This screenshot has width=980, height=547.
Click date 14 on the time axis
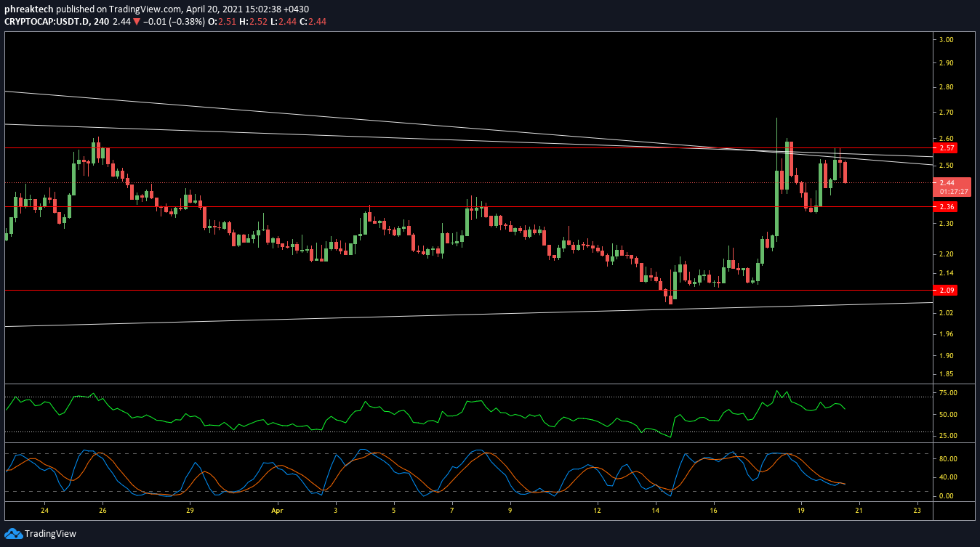[656, 511]
